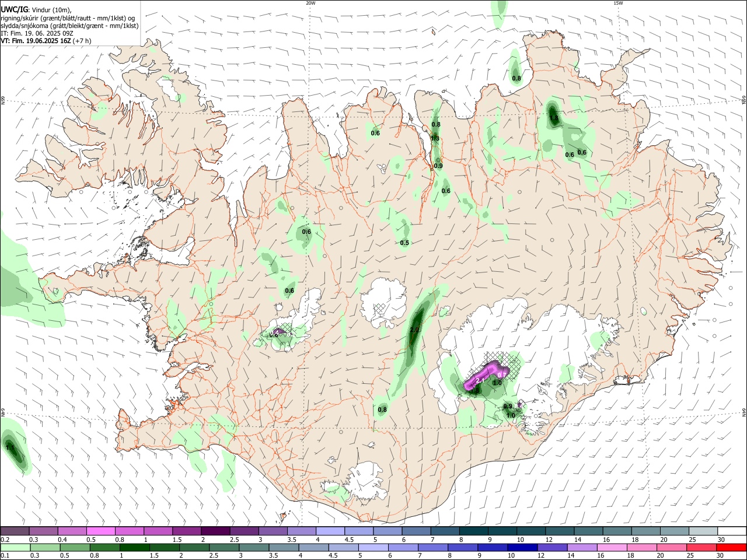Click the 2.0 precipitation value on the map
Image resolution: width=747 pixels, height=560 pixels.
pyautogui.click(x=414, y=330)
